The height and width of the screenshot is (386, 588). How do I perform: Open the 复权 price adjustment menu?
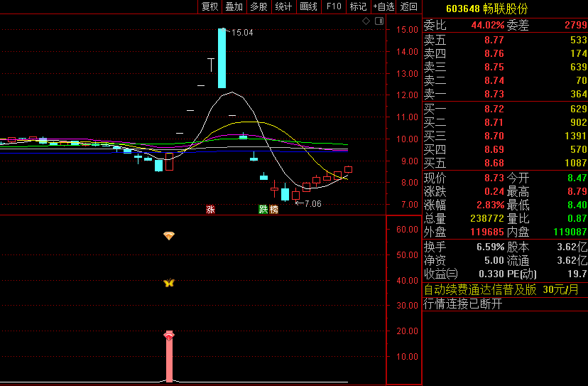tap(209, 7)
